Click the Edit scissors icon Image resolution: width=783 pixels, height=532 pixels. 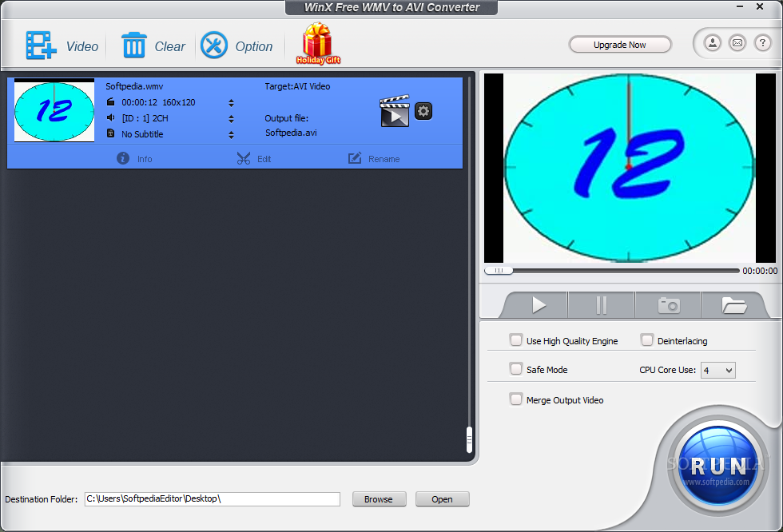click(x=243, y=159)
